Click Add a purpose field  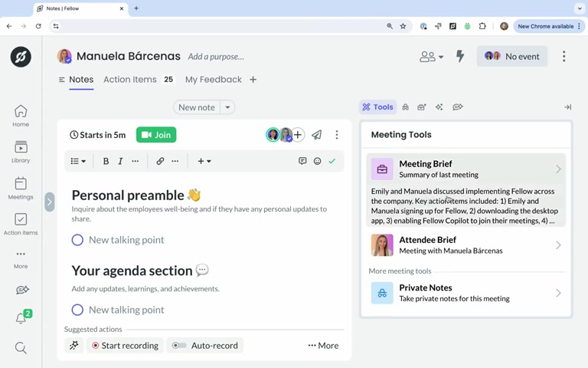(x=216, y=57)
